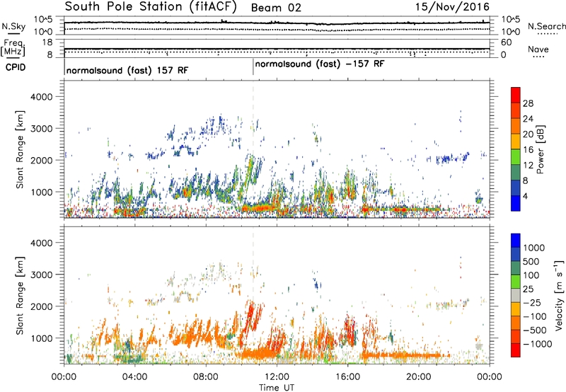Screen dimensions: 566x392
Task: Click "normalsound (fast) 157 RF" CPID text
Action: [127, 70]
